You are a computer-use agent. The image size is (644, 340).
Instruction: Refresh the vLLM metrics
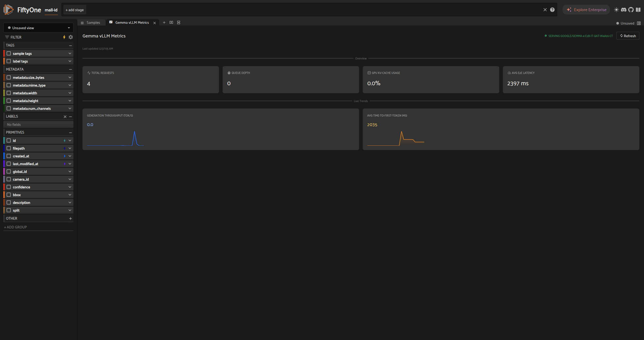628,36
